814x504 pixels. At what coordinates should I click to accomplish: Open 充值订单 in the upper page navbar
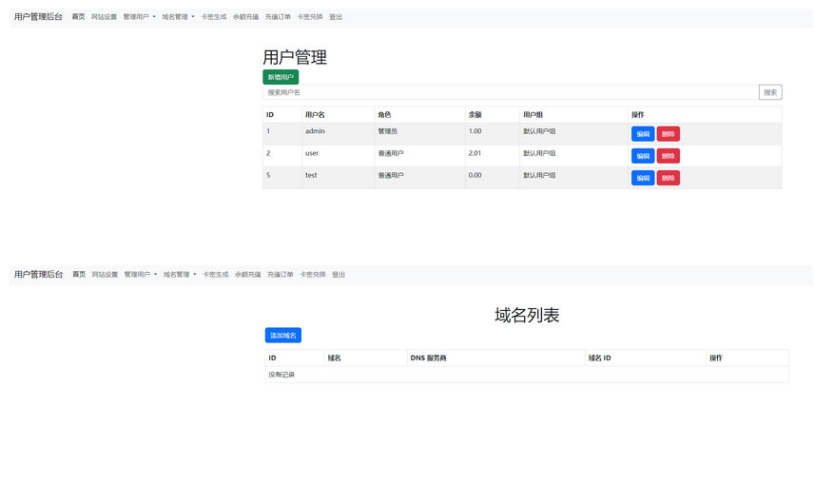pyautogui.click(x=278, y=16)
